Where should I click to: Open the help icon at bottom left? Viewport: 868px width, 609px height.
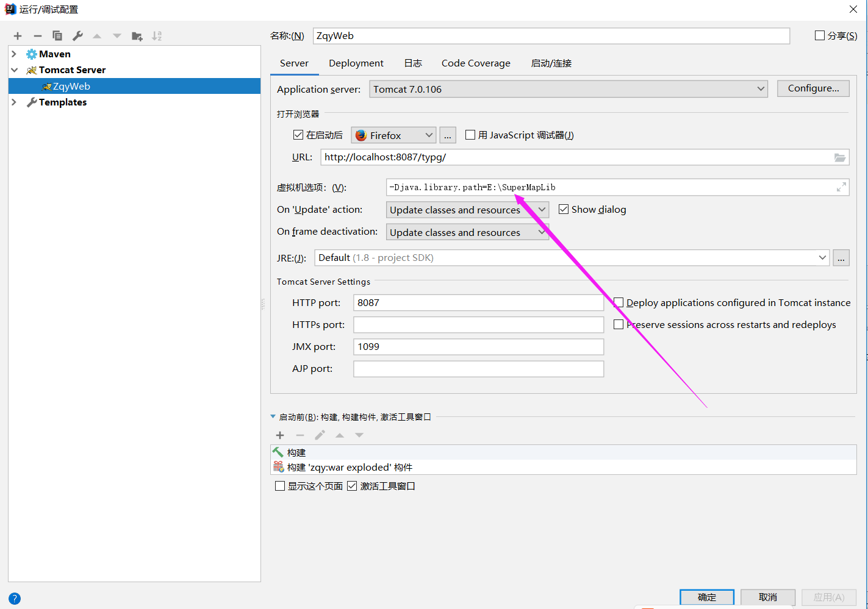pos(13,598)
